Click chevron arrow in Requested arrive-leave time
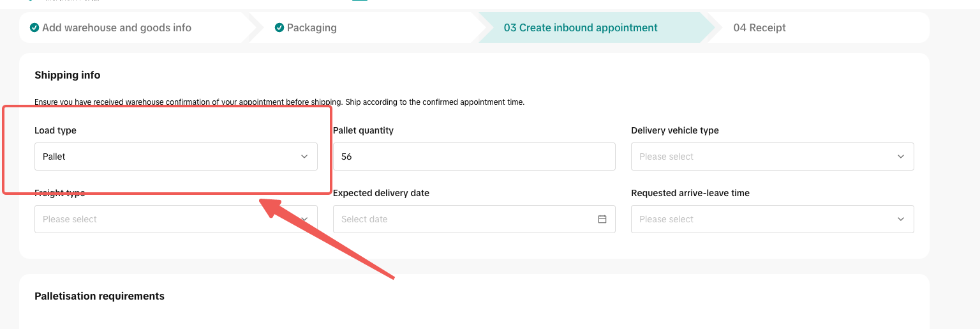 [901, 219]
